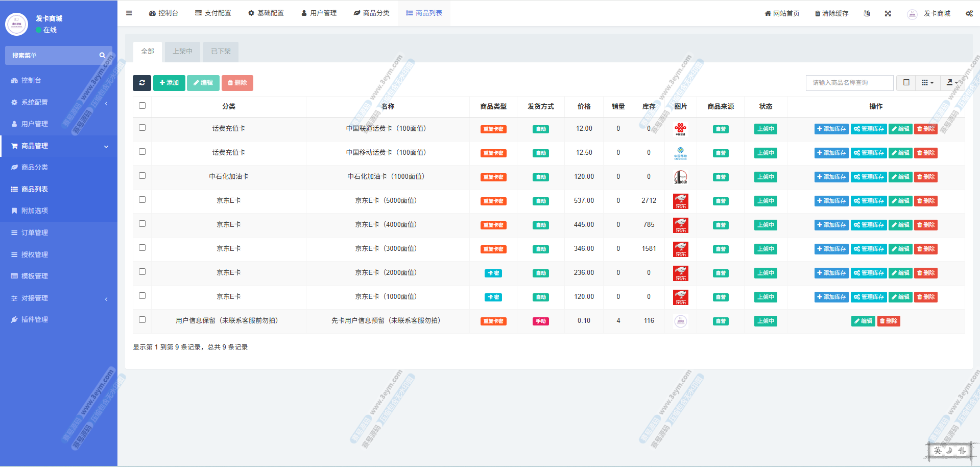Check the select-all checkbox in table header
The height and width of the screenshot is (467, 980).
pos(142,106)
